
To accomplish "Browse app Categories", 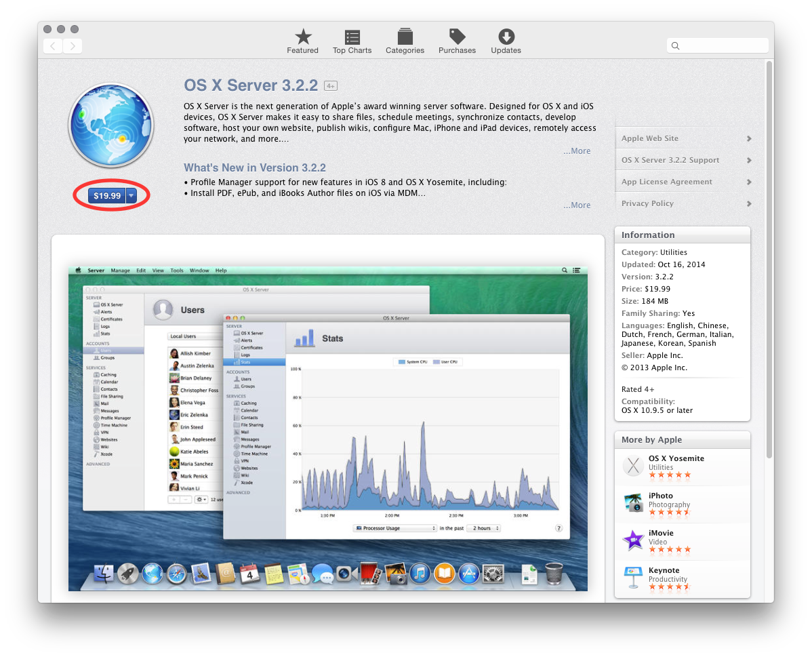I will click(x=405, y=41).
